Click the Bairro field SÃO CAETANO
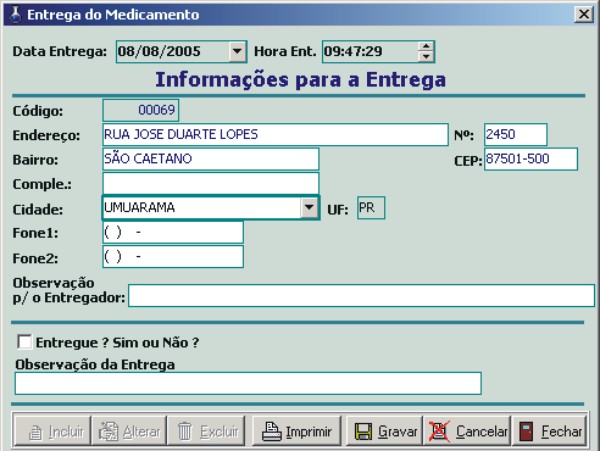This screenshot has height=451, width=600. pos(210,159)
